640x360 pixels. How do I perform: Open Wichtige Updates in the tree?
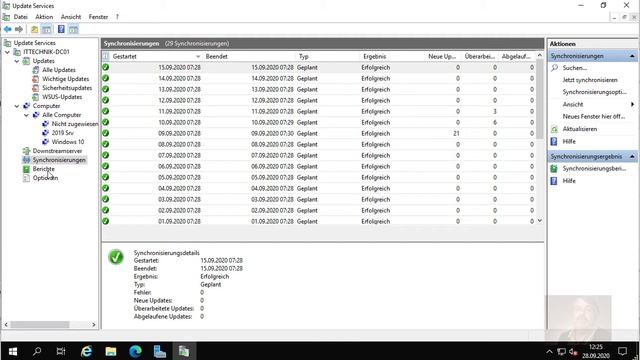[x=65, y=79]
